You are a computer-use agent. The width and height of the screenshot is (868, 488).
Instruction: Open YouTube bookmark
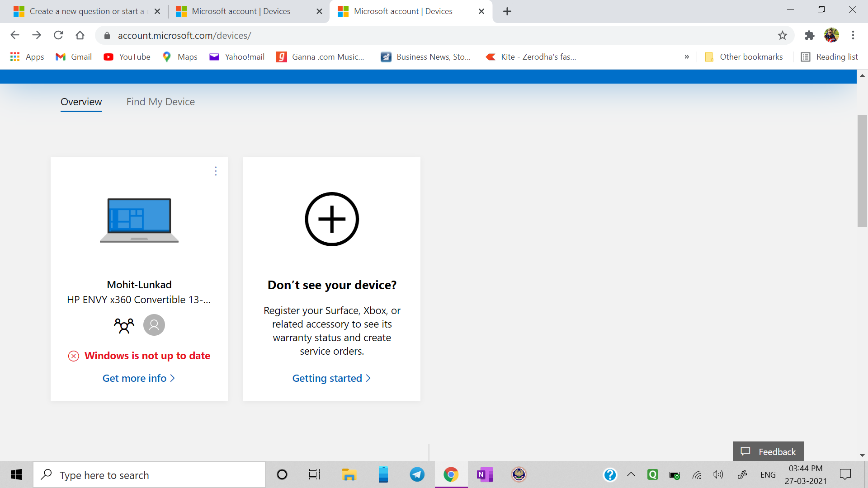coord(127,57)
